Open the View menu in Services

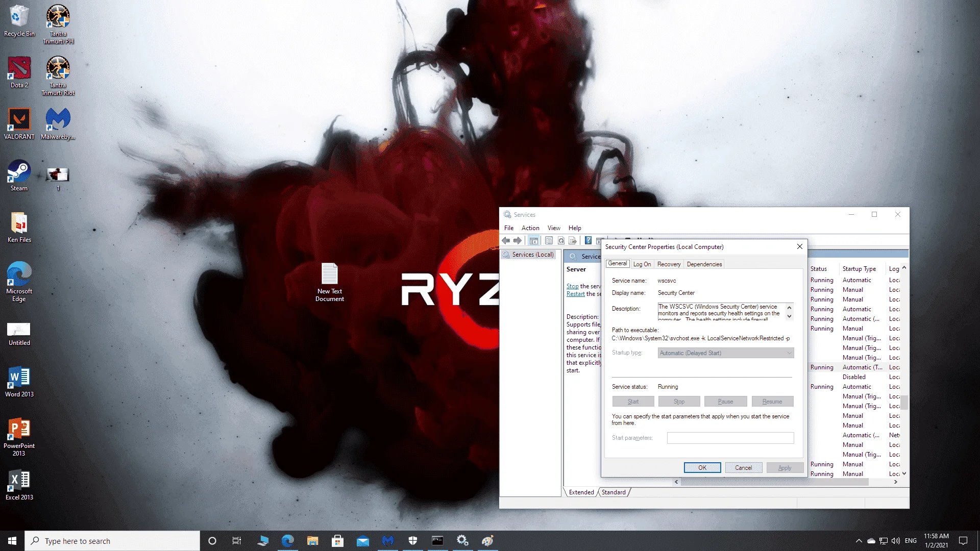coord(554,228)
